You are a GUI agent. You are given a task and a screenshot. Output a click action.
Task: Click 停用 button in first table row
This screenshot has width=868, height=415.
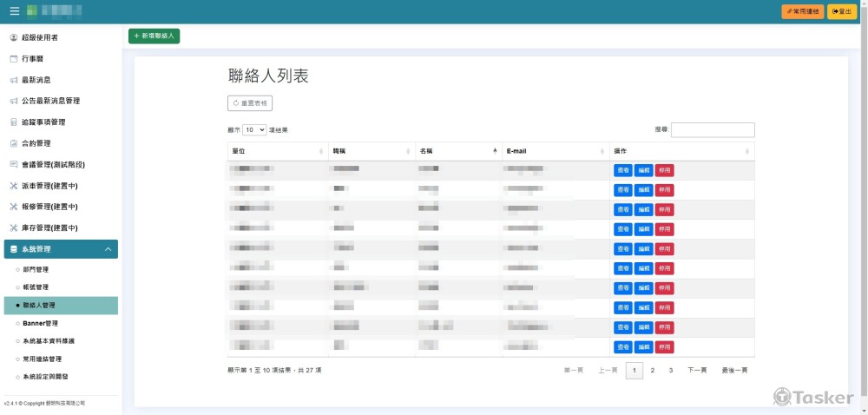point(664,170)
